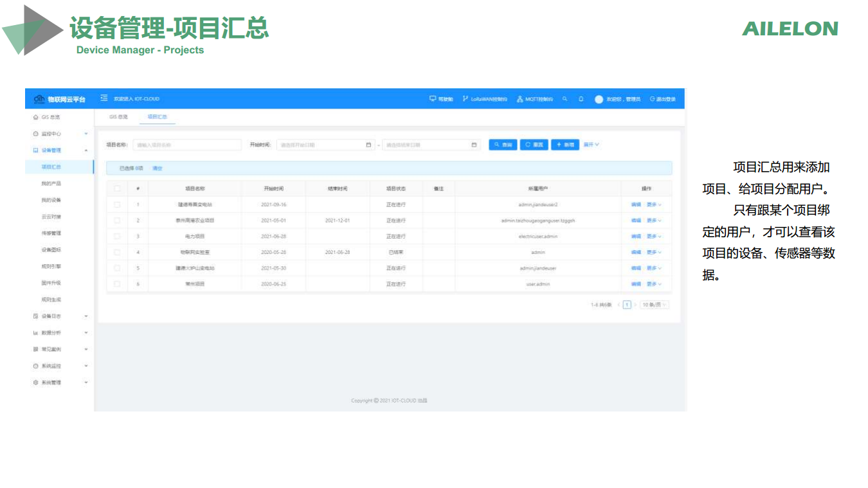Click the user avatar circle
Image resolution: width=868 pixels, height=488 pixels.
(x=599, y=99)
